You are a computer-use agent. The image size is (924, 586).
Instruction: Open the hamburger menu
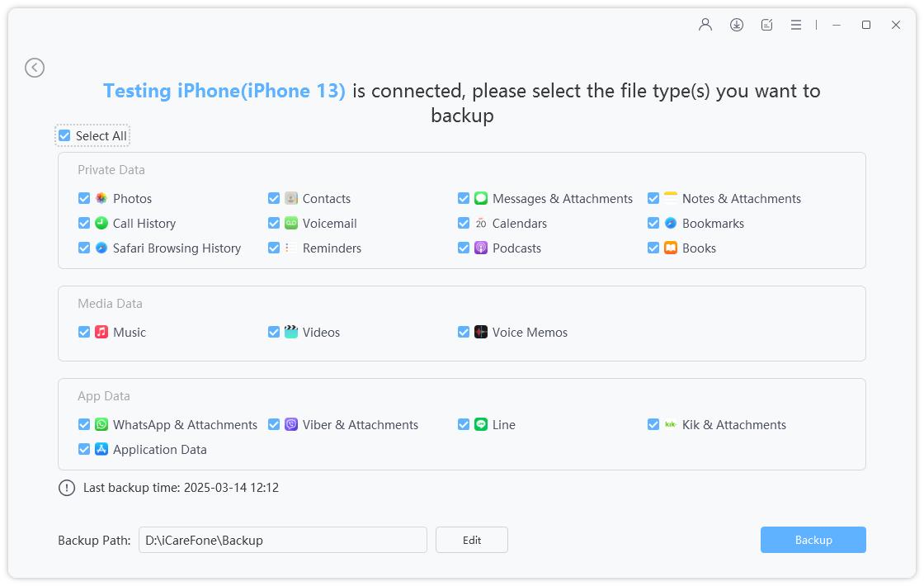point(796,25)
